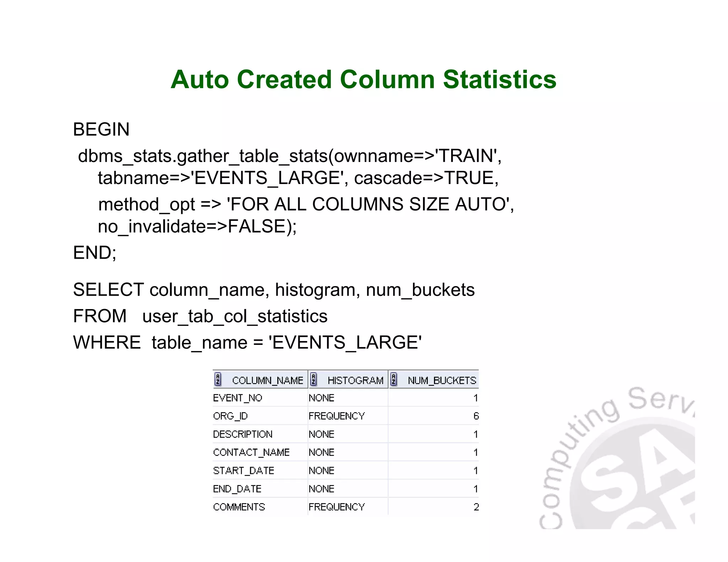Image resolution: width=728 pixels, height=562 pixels.
Task: Click the SELECT column_name, histogram line
Action: pyautogui.click(x=274, y=290)
